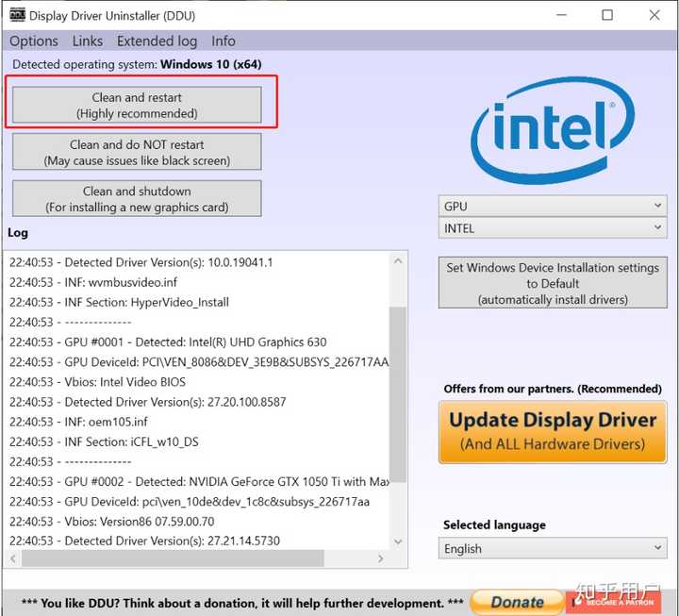The image size is (679, 616).
Task: Close the DDU window
Action: [654, 15]
